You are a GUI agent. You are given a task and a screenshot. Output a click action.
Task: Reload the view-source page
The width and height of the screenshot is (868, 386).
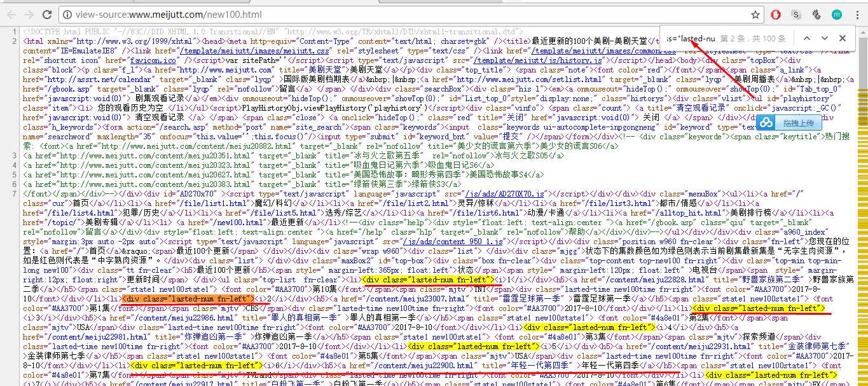coord(48,14)
